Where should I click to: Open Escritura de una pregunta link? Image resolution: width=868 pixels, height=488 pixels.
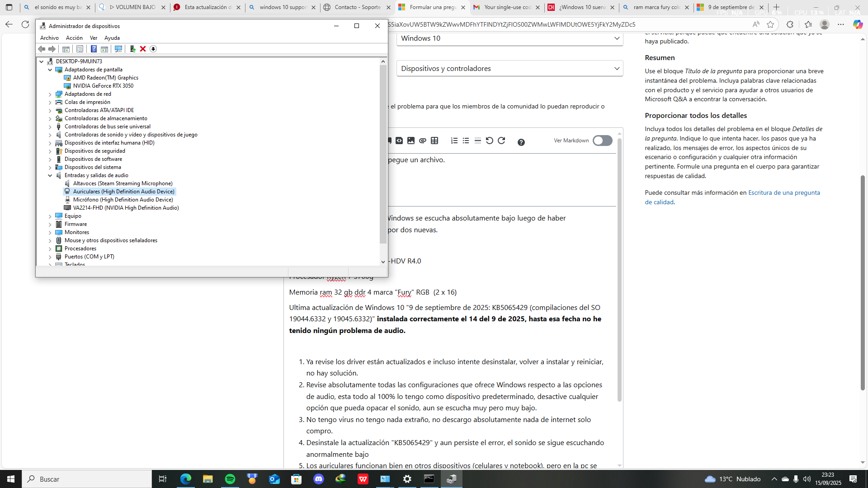pyautogui.click(x=783, y=192)
